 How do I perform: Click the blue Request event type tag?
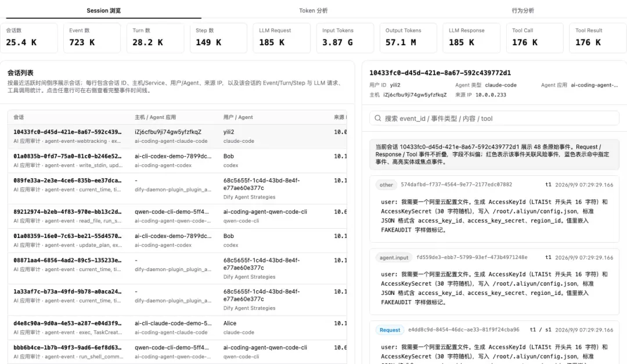390,330
